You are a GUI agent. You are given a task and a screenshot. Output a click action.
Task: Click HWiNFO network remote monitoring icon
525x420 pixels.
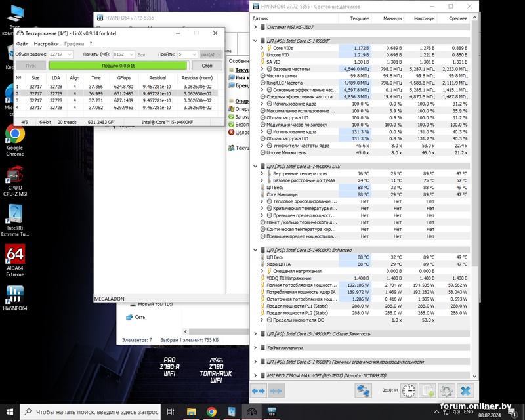tap(363, 390)
